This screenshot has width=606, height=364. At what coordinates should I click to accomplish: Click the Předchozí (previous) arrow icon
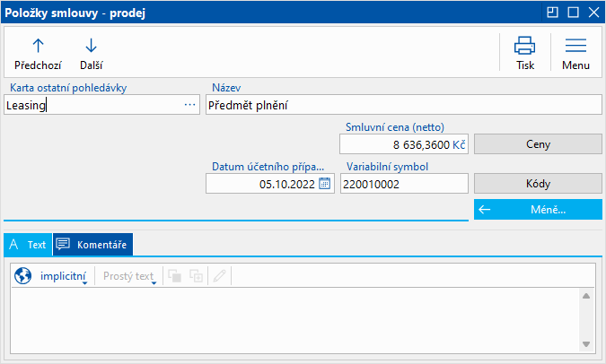pos(38,46)
